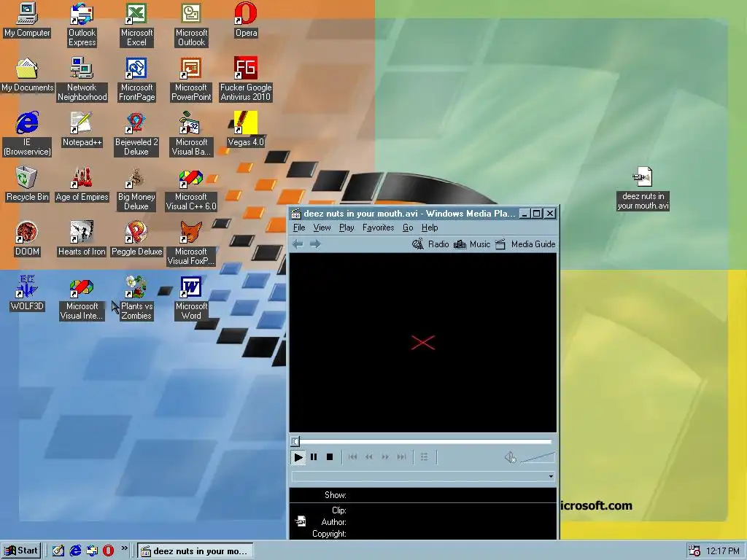Open Music in Media Player toolbar

pyautogui.click(x=472, y=244)
